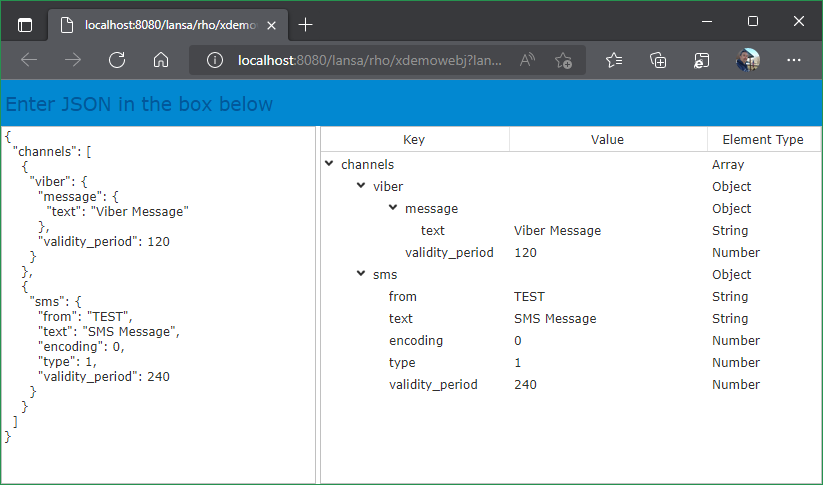The image size is (823, 485).
Task: Click the site information icon in address bar
Action: pos(214,60)
